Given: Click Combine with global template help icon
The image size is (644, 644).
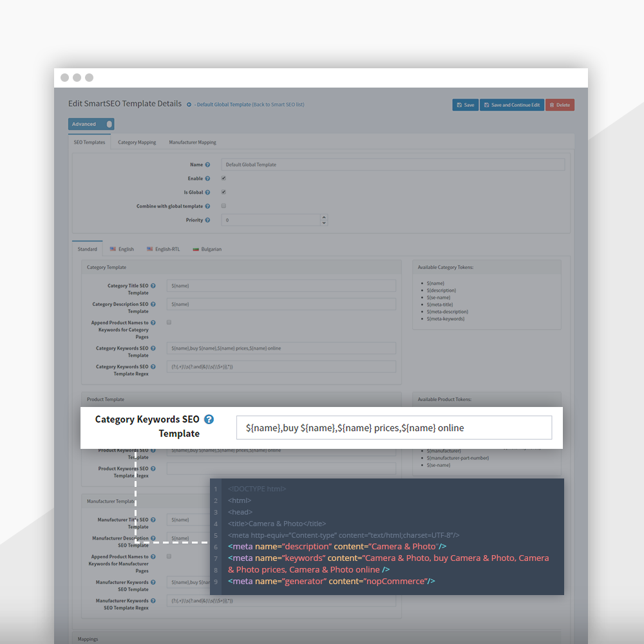Looking at the screenshot, I should [207, 206].
